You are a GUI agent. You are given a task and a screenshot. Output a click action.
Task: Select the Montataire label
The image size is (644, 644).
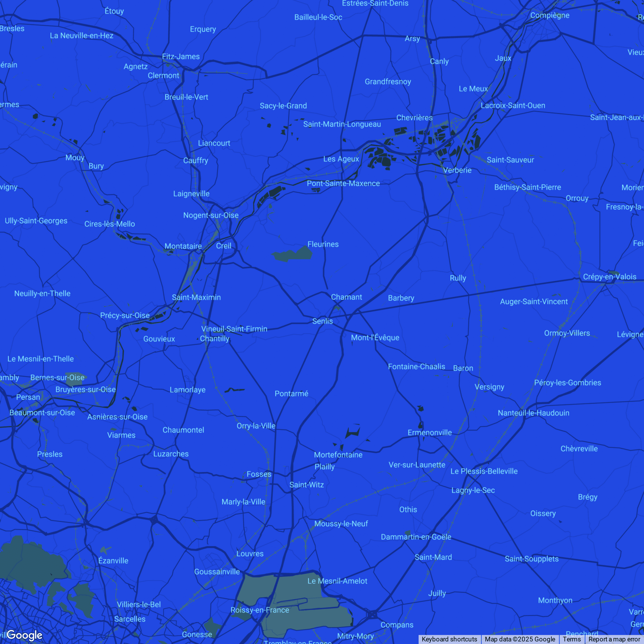coord(183,246)
